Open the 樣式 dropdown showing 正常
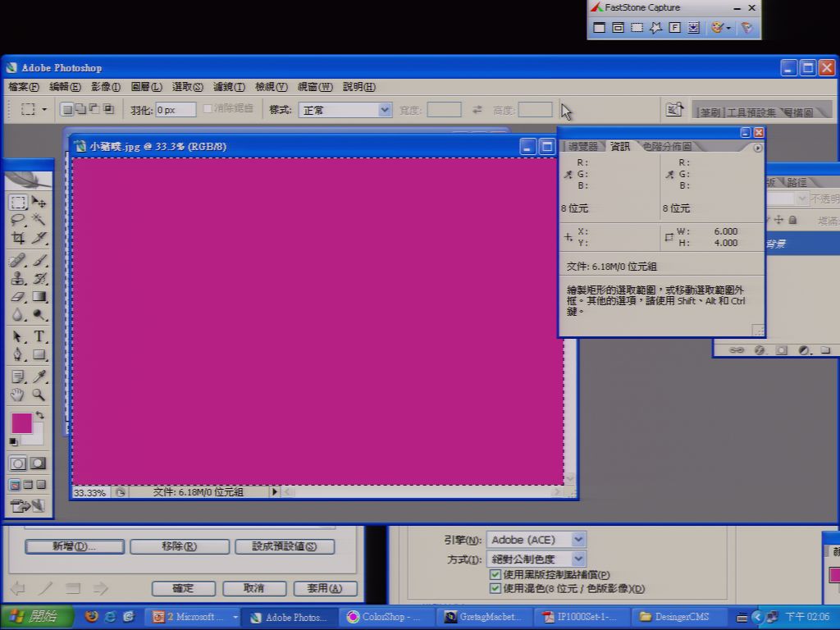This screenshot has height=630, width=840. point(345,110)
